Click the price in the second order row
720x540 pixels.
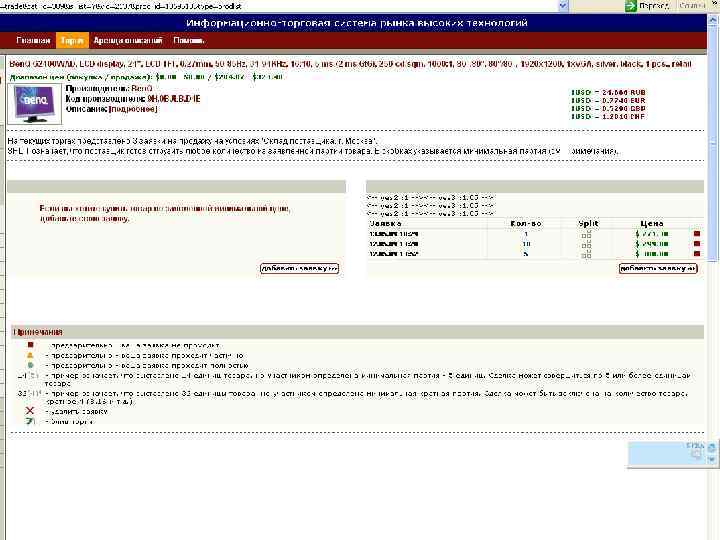pyautogui.click(x=652, y=244)
